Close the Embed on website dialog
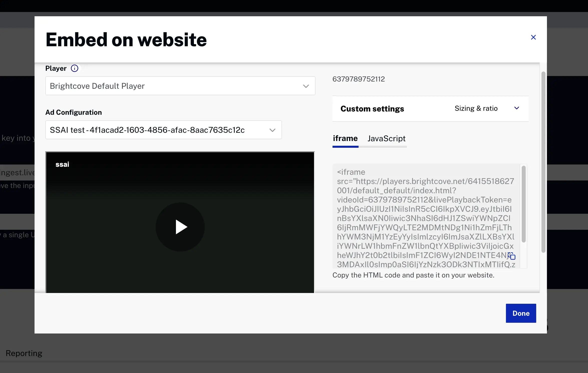This screenshot has width=588, height=373. 533,37
